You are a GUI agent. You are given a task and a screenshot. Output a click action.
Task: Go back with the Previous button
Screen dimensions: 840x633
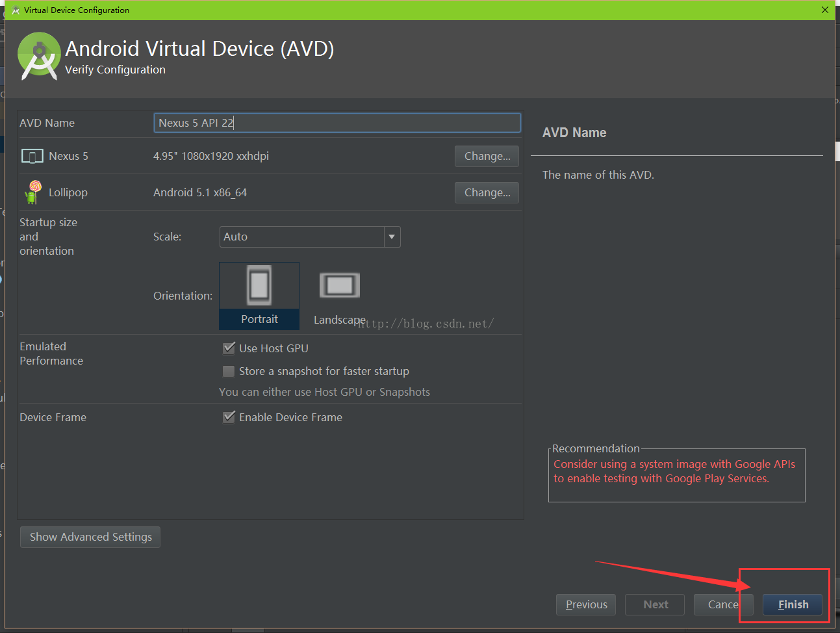click(x=586, y=604)
